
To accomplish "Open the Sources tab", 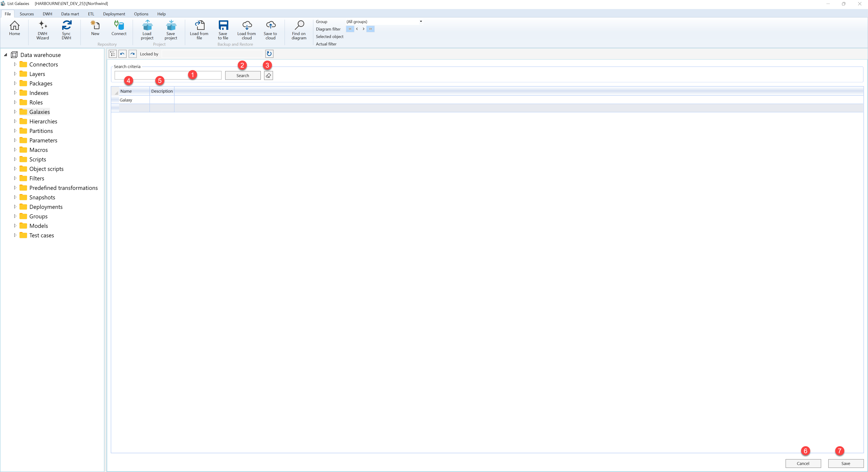I will 27,14.
